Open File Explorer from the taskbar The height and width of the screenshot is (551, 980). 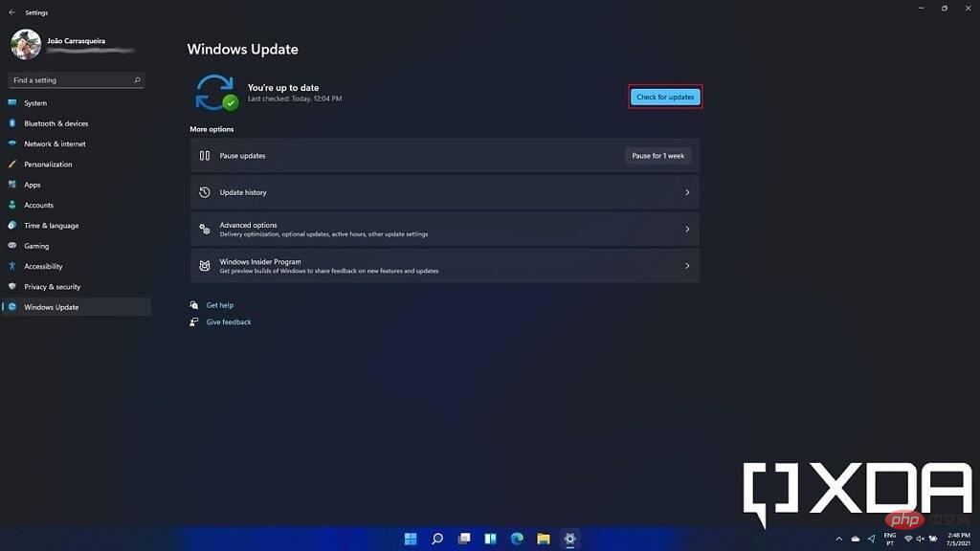[x=543, y=539]
